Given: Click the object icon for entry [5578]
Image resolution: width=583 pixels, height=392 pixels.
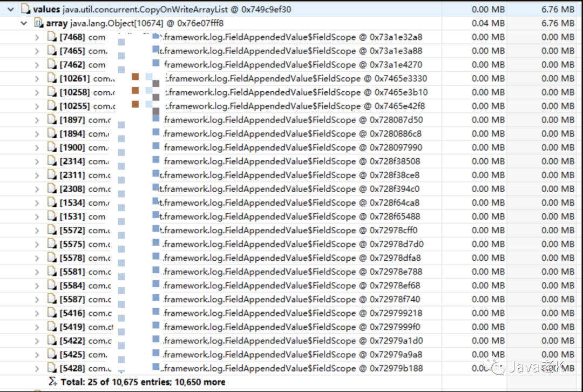Looking at the screenshot, I should click(52, 258).
